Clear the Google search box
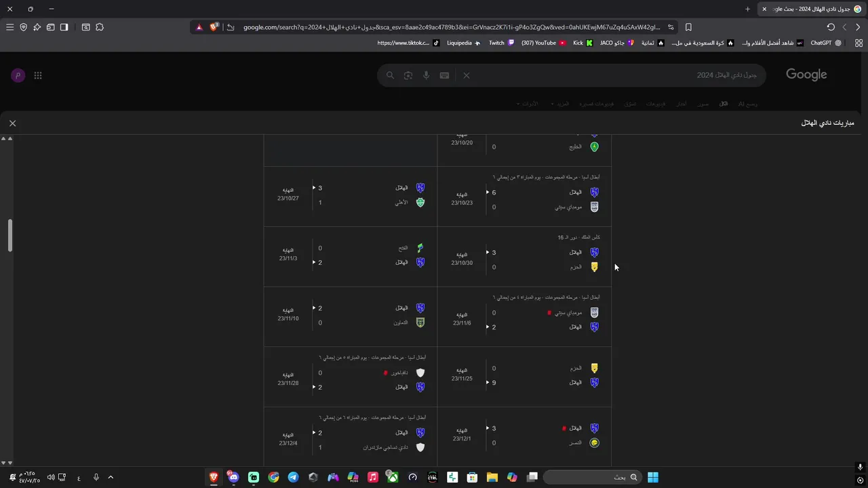 [467, 75]
